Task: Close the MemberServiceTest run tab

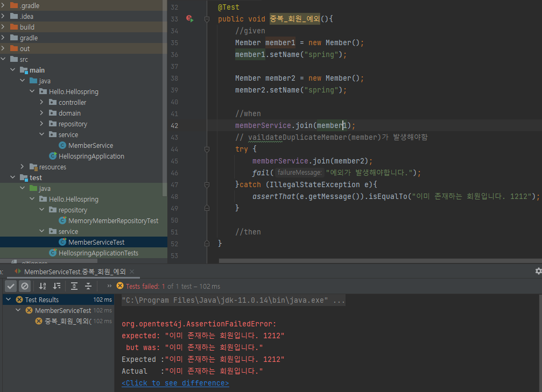Action: (x=132, y=272)
